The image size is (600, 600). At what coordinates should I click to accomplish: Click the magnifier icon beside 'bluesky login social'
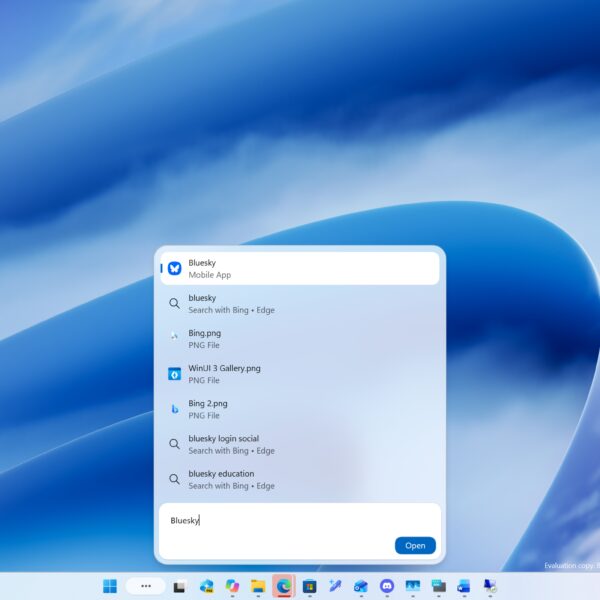click(174, 444)
